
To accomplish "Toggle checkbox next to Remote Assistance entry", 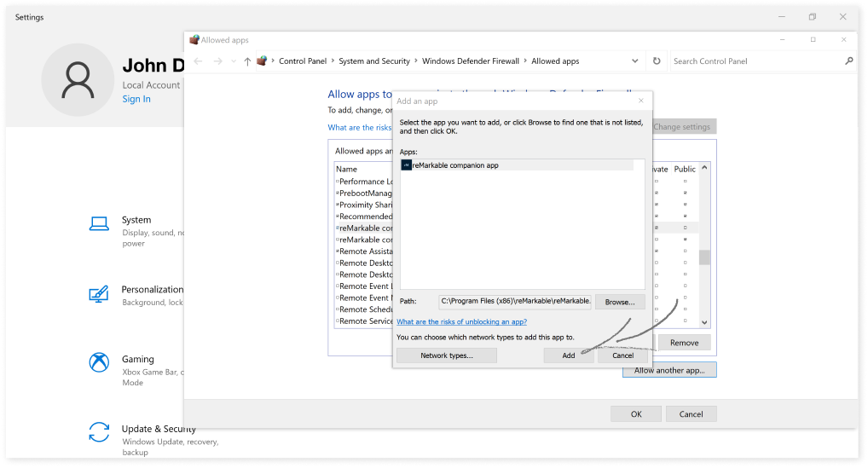I will click(x=339, y=251).
